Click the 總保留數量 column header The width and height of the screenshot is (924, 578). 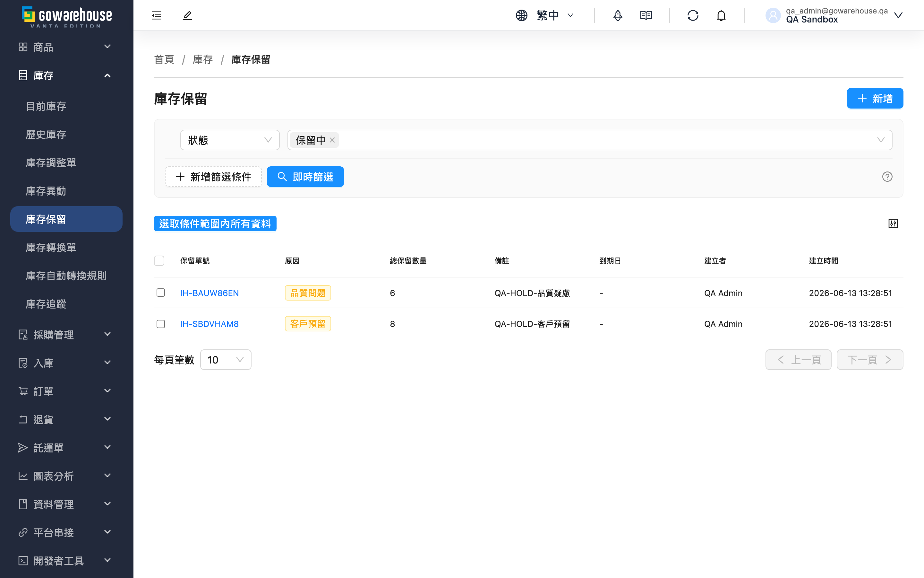click(408, 261)
